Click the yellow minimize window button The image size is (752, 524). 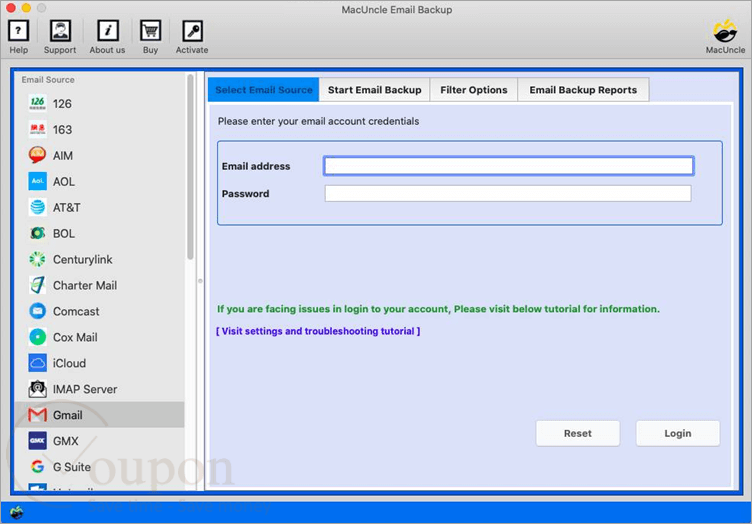tap(26, 8)
